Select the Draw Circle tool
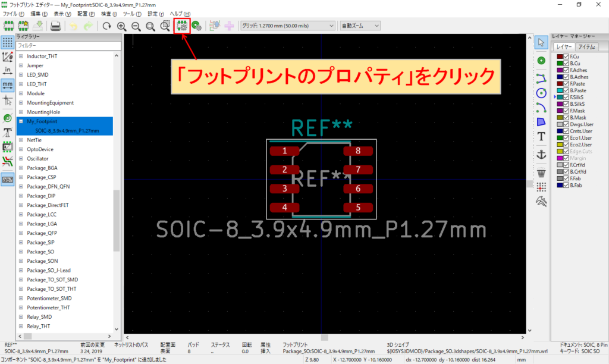Screen dimensions: 609x364 point(541,93)
